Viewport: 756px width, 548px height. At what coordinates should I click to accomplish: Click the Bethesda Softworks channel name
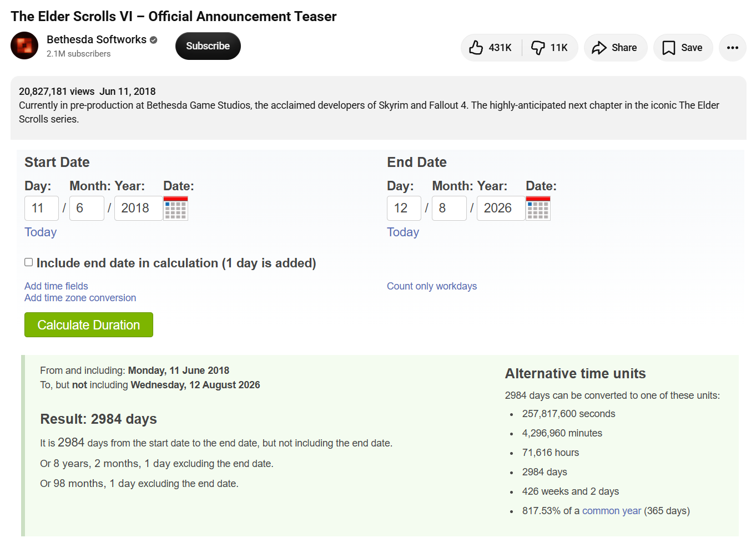(x=97, y=39)
